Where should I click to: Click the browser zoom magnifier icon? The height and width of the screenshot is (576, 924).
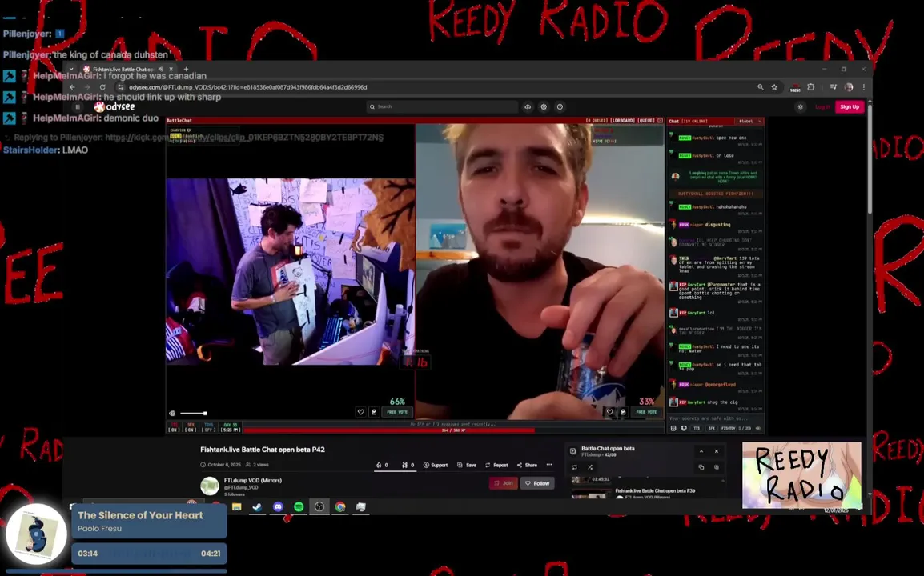point(761,87)
